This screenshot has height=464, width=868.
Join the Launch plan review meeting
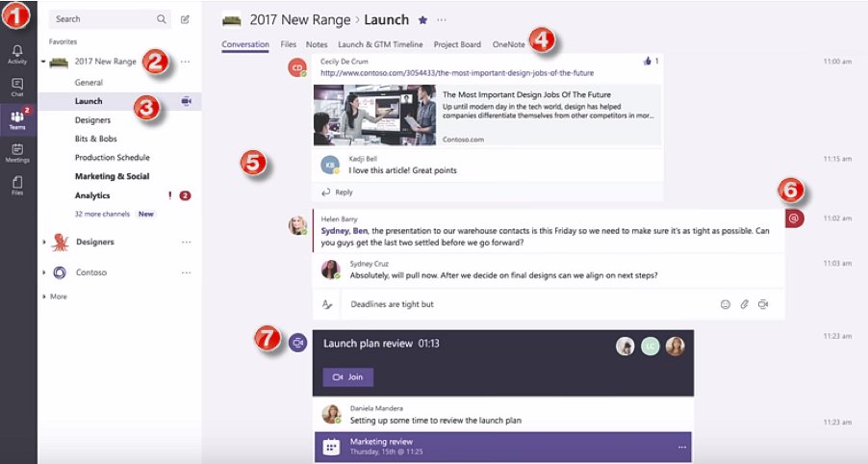click(348, 377)
